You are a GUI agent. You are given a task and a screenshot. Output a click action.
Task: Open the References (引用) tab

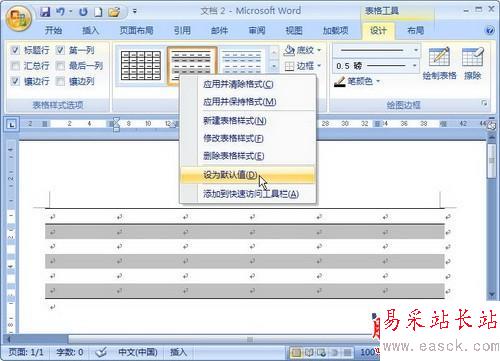tap(182, 31)
